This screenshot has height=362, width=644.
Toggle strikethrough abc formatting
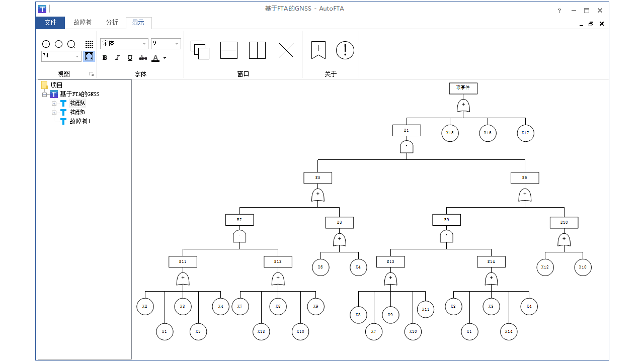click(x=143, y=58)
